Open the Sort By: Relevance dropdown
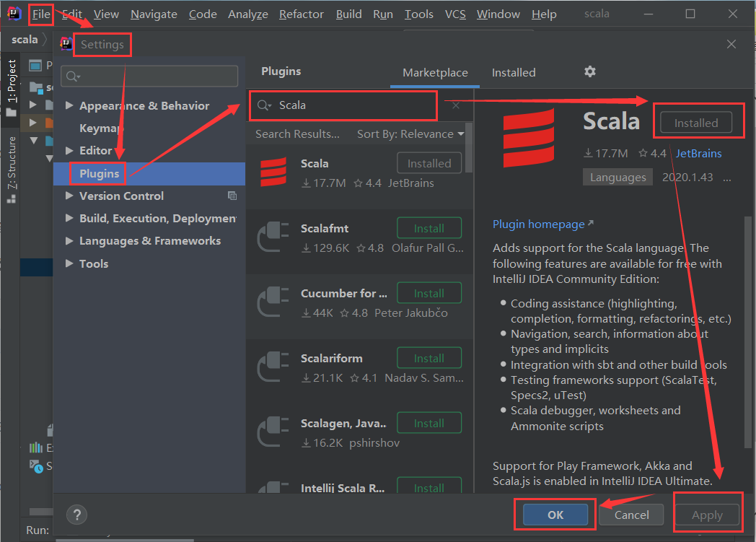This screenshot has width=756, height=542. 410,134
